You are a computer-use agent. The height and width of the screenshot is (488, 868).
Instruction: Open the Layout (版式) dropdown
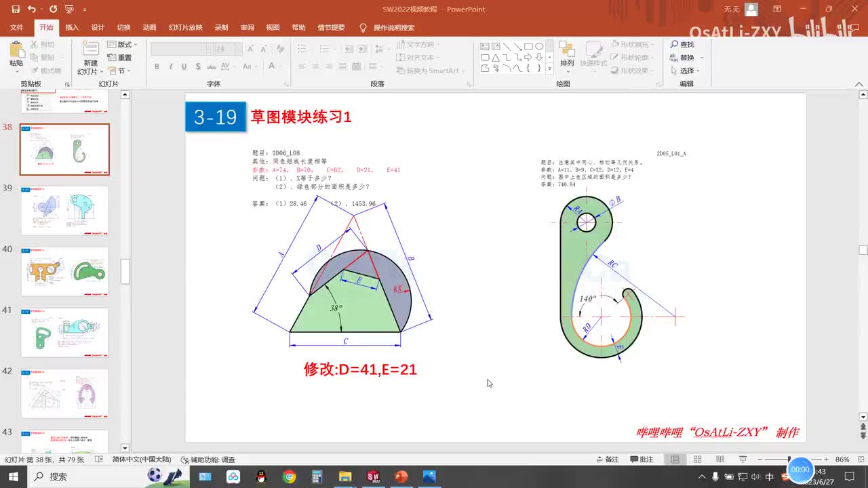pyautogui.click(x=121, y=45)
